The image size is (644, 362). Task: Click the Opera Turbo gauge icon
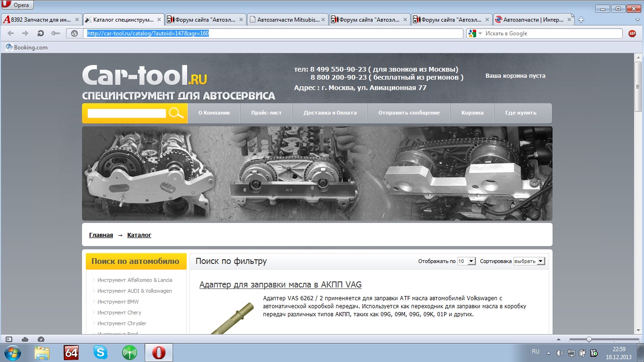[41, 339]
